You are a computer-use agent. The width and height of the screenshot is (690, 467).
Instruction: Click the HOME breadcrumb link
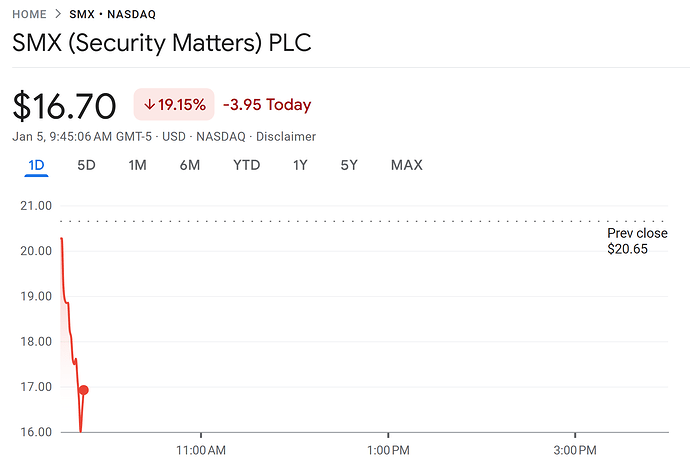tap(29, 15)
